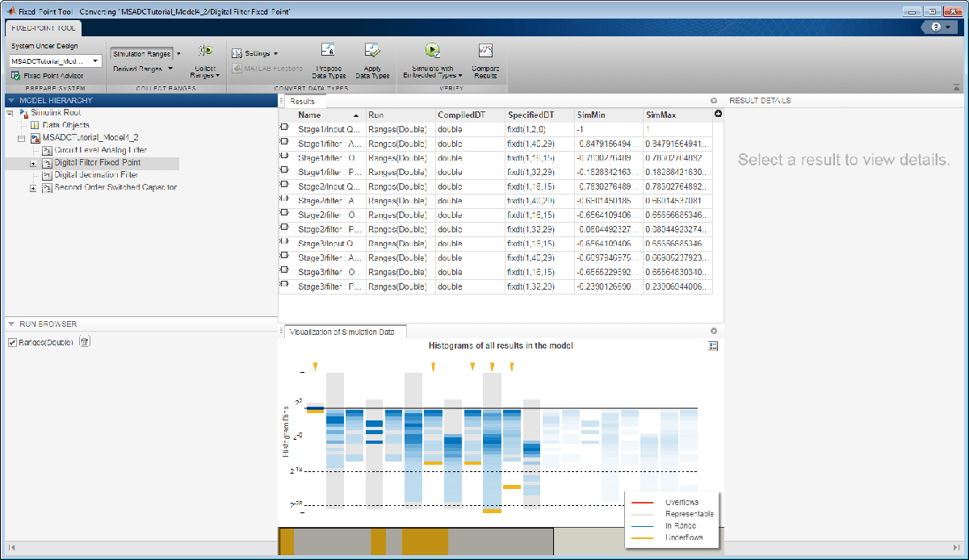This screenshot has width=969, height=560.
Task: Switch to the Results tab
Action: [302, 102]
